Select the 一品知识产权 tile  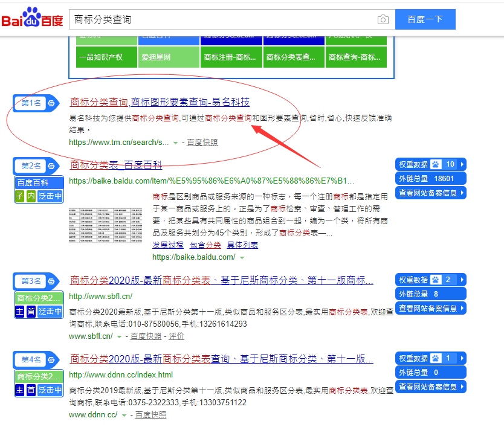[x=107, y=57]
